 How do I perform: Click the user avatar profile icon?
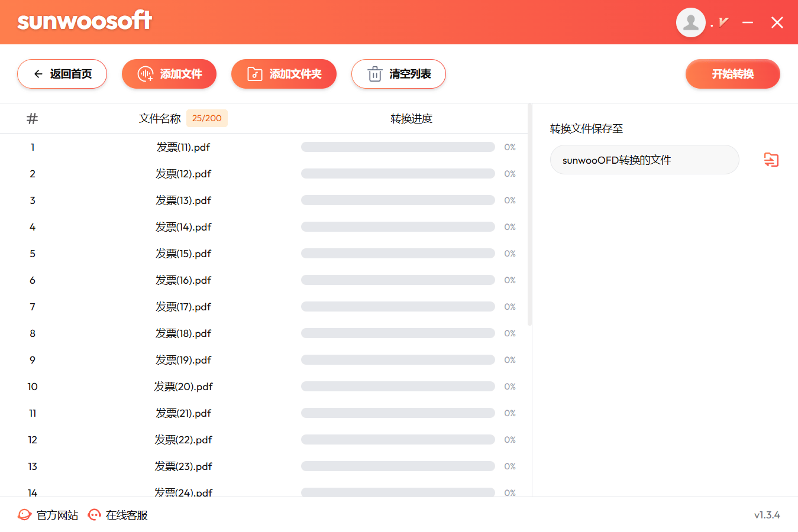690,22
